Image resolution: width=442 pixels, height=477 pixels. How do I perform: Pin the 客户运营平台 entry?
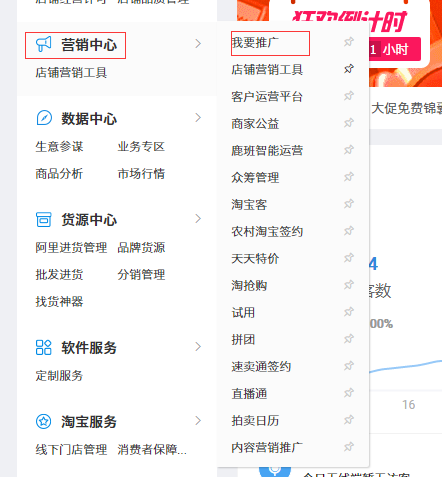coord(349,96)
